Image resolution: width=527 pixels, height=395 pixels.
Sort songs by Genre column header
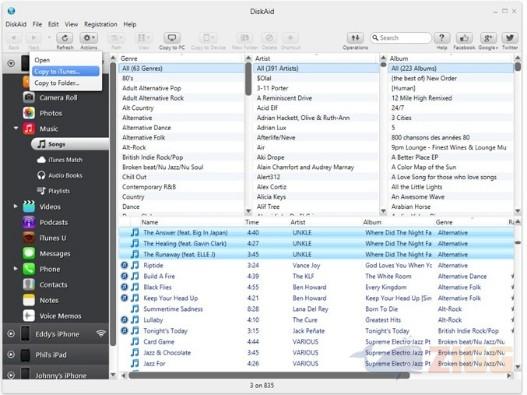[x=444, y=222]
